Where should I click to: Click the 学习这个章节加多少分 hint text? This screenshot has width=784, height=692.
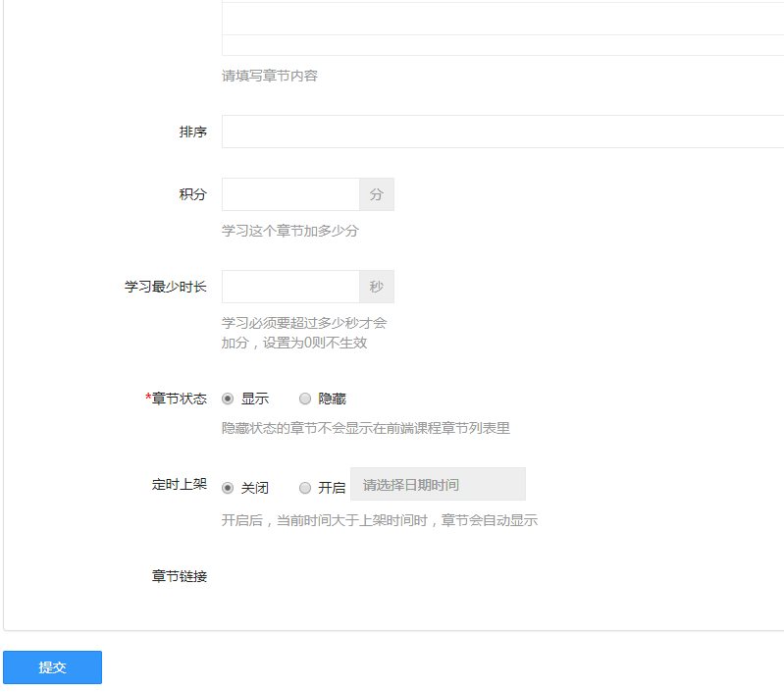pos(290,231)
